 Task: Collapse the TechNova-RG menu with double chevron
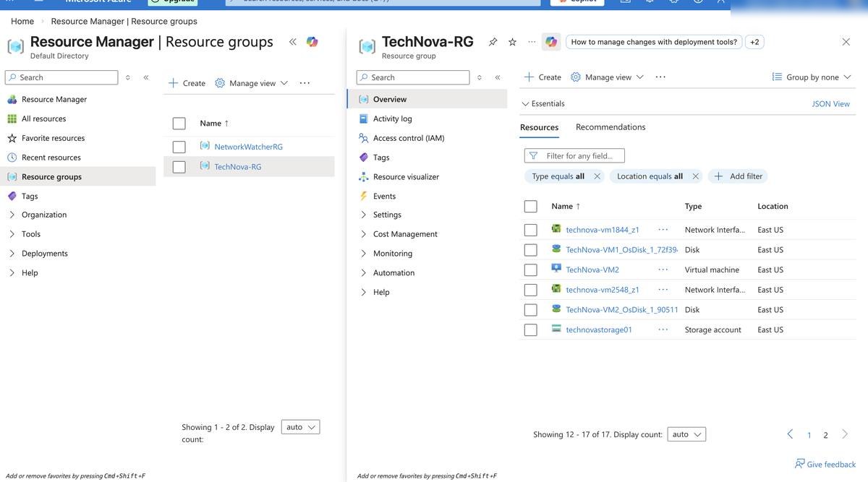click(497, 77)
